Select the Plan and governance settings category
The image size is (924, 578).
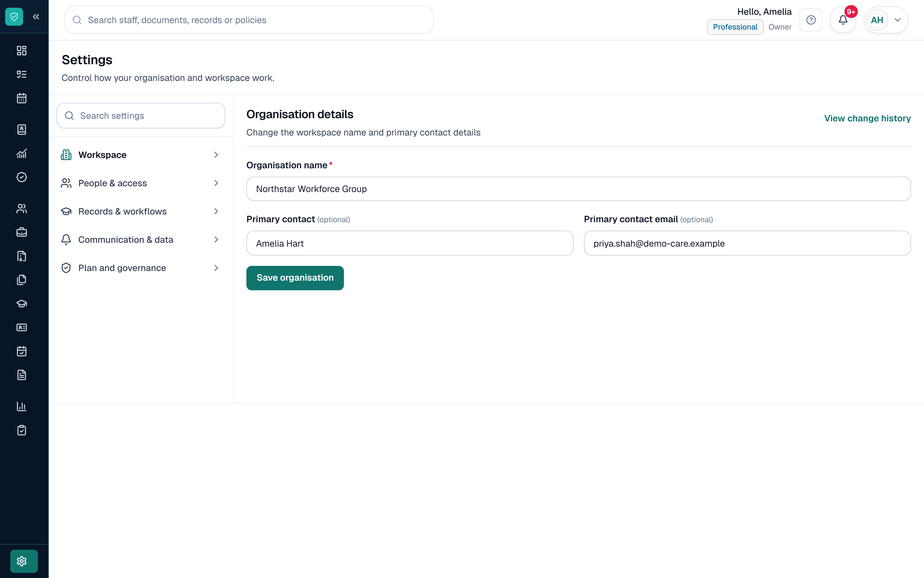[x=141, y=268]
